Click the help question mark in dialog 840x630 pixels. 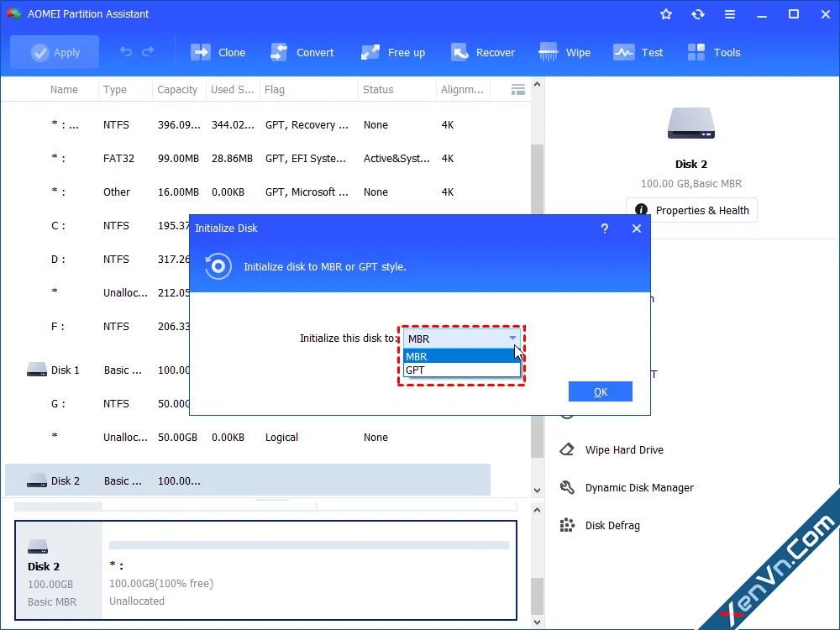point(604,228)
